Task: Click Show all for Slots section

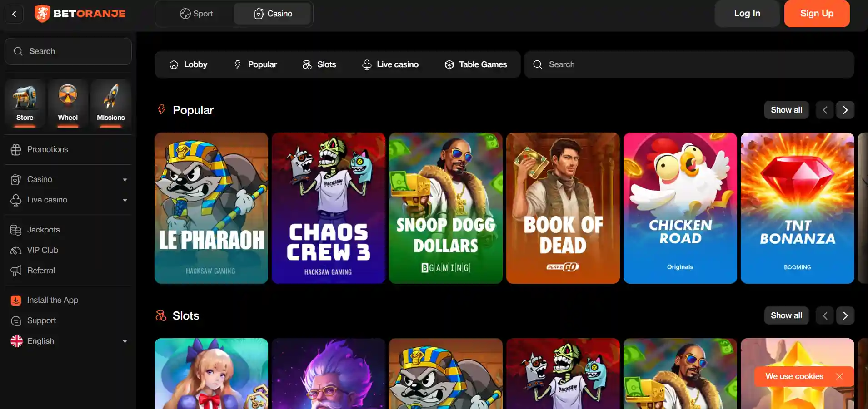Action: pyautogui.click(x=786, y=315)
